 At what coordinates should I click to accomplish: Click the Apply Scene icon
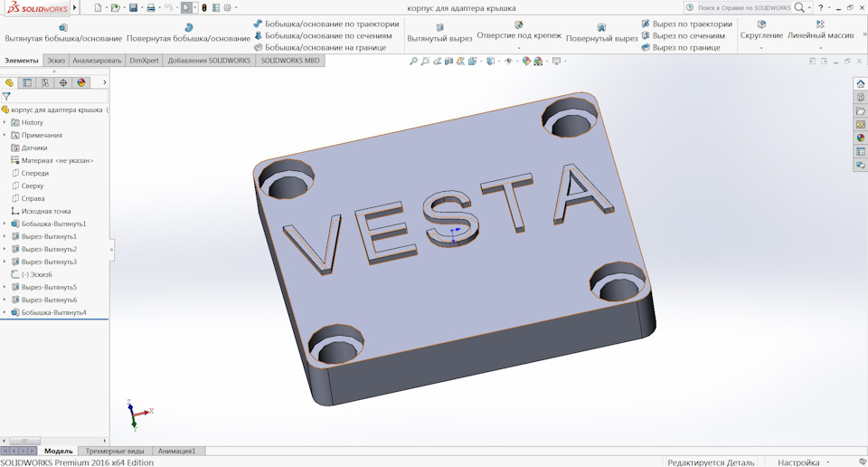538,61
